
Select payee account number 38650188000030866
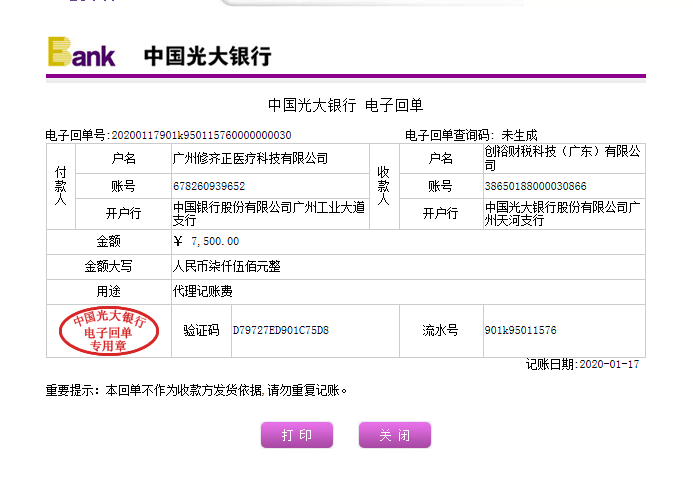point(535,186)
